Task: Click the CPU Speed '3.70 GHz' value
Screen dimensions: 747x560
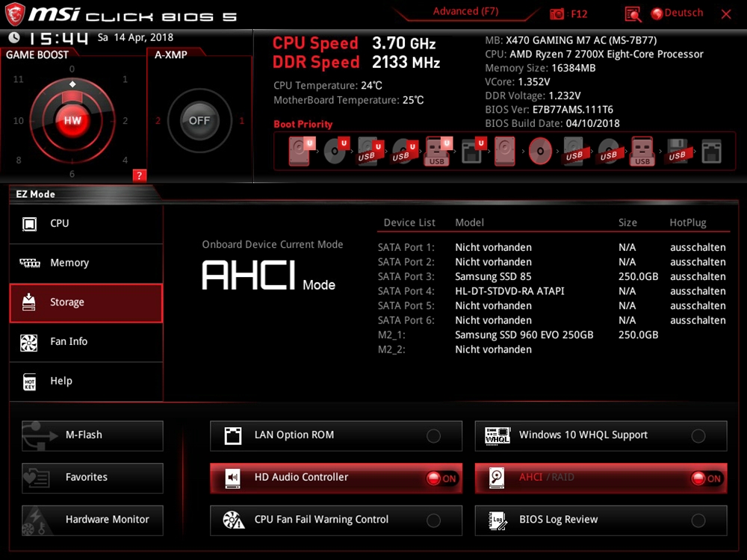Action: click(x=403, y=43)
